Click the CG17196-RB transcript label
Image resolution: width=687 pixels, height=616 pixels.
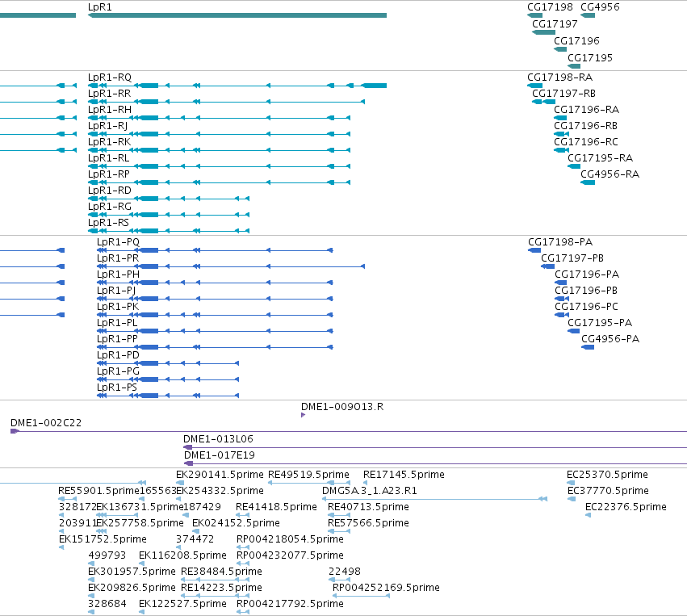pyautogui.click(x=586, y=126)
